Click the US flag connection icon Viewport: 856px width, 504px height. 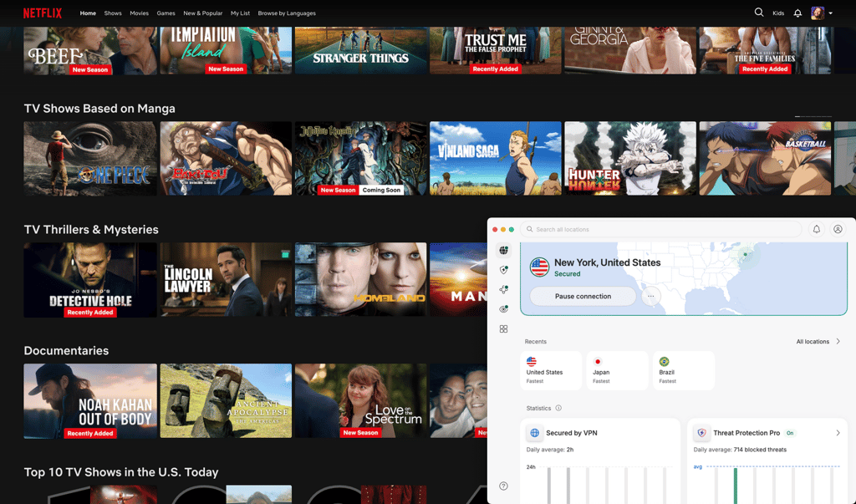(539, 267)
